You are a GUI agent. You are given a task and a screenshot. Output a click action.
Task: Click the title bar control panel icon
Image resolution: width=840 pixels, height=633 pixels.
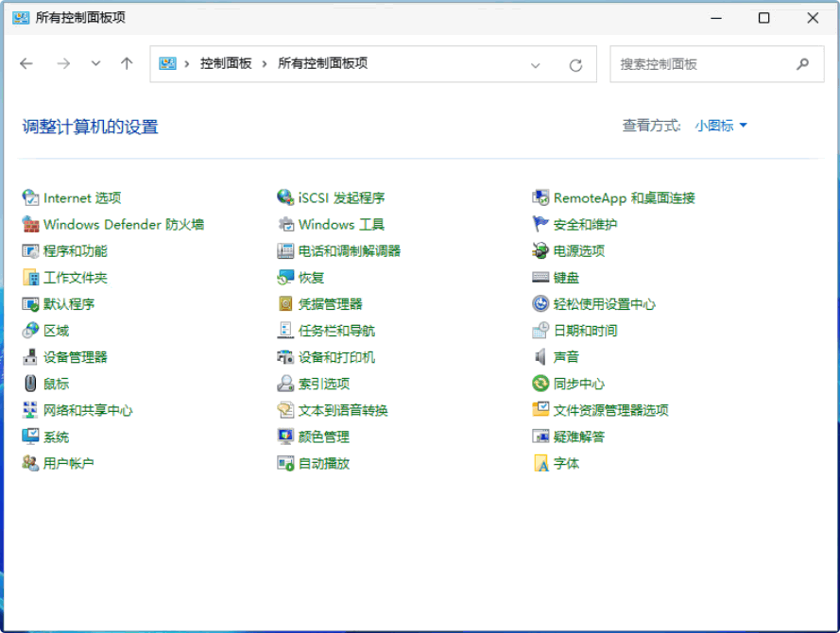21,18
